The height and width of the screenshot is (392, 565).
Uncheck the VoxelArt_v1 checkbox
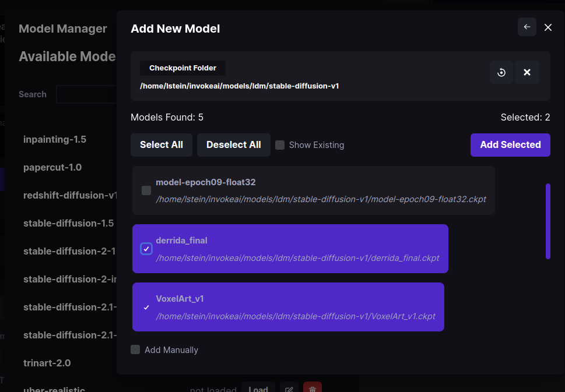(x=146, y=307)
